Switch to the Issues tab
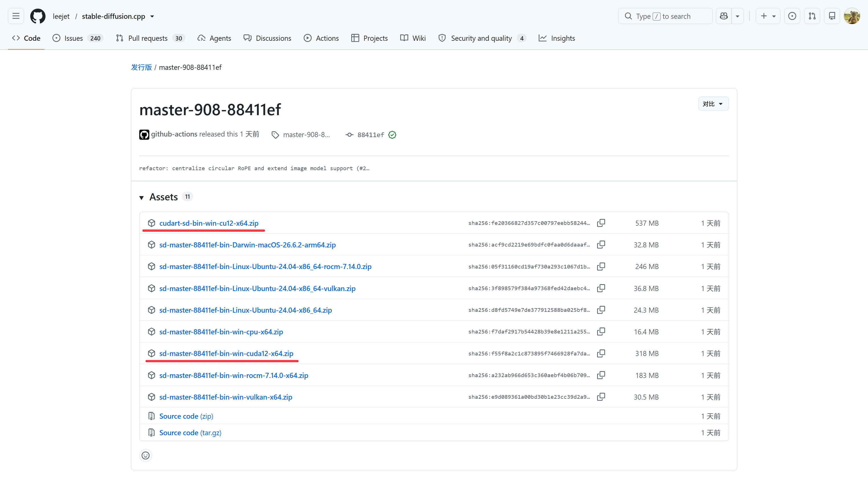868x480 pixels. [78, 38]
